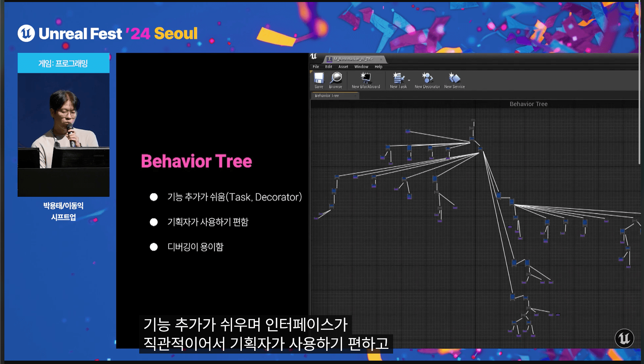Click the M_BotAttacker asset tab icon
The image size is (644, 364).
pos(330,59)
